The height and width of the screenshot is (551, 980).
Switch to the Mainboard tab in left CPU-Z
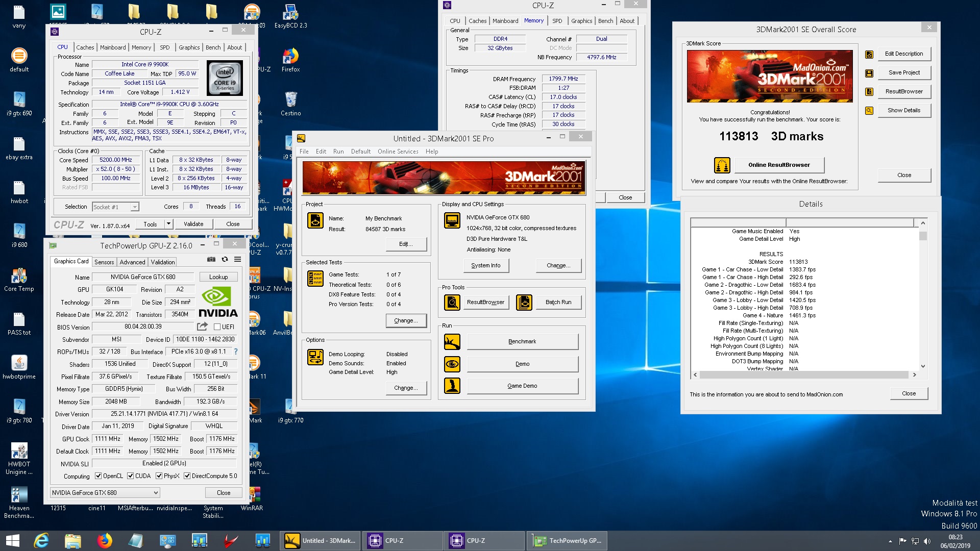(x=113, y=47)
